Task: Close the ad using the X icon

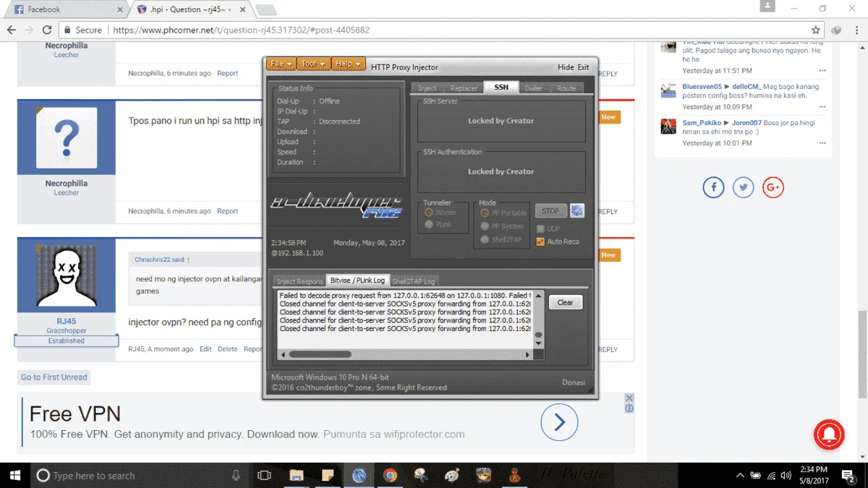Action: click(629, 398)
